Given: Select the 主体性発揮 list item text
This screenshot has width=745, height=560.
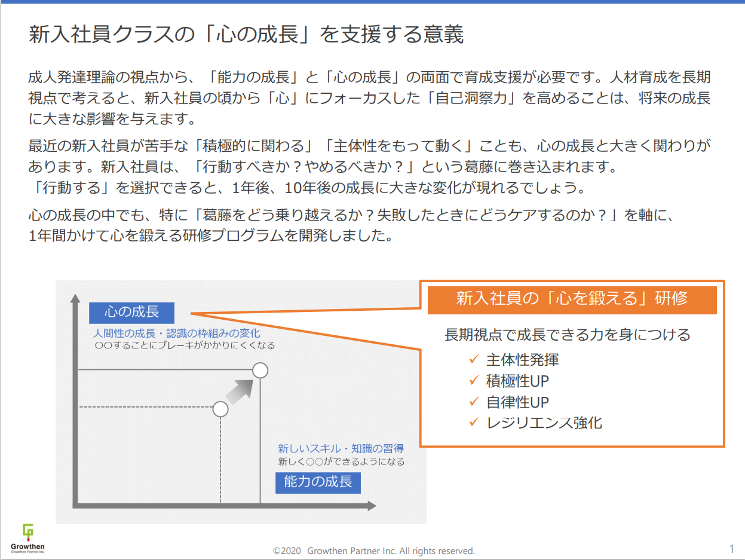Looking at the screenshot, I should [x=523, y=360].
